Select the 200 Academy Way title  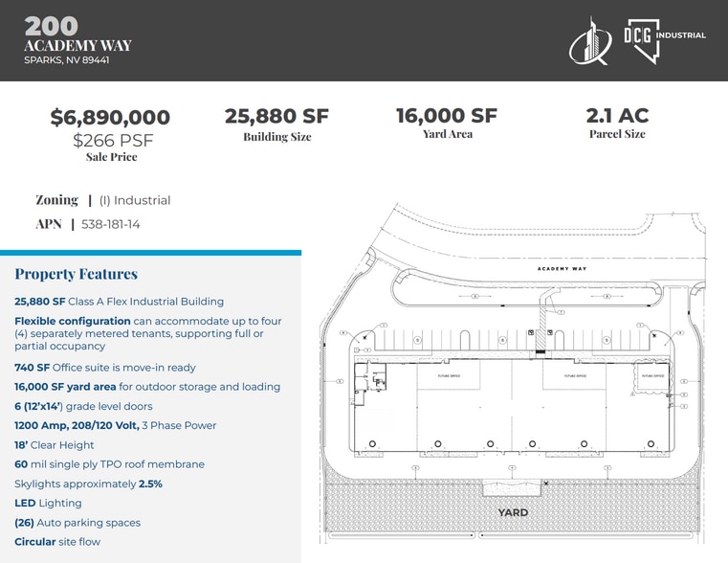[x=77, y=36]
